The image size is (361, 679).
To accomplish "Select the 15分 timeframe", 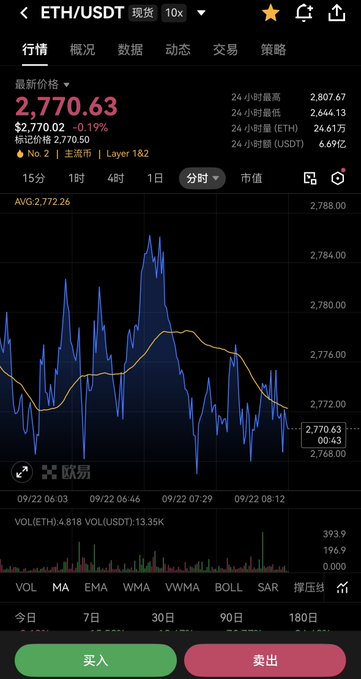I will click(x=33, y=178).
